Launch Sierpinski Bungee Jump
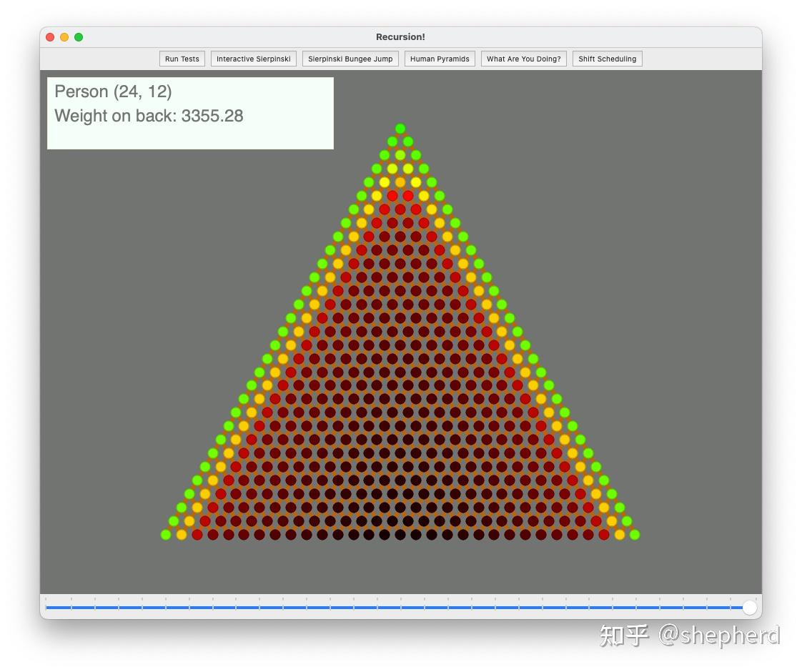The height and width of the screenshot is (672, 802). coord(350,59)
